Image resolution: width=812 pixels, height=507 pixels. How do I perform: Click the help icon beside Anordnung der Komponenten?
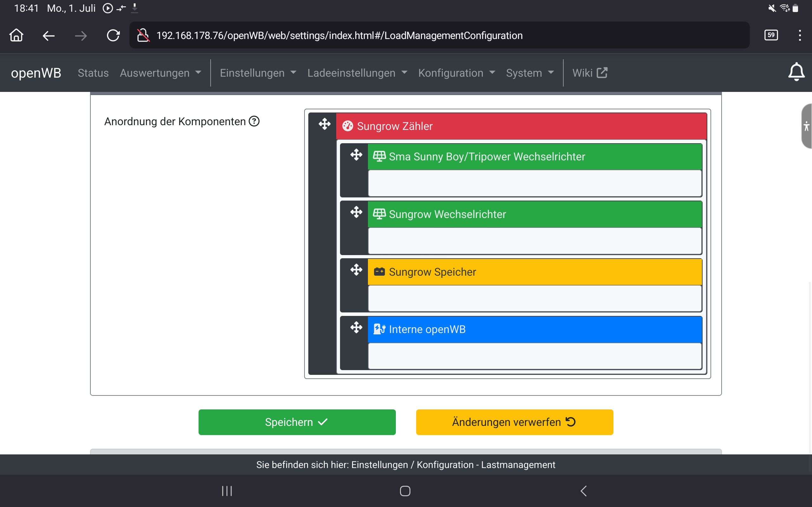(254, 121)
